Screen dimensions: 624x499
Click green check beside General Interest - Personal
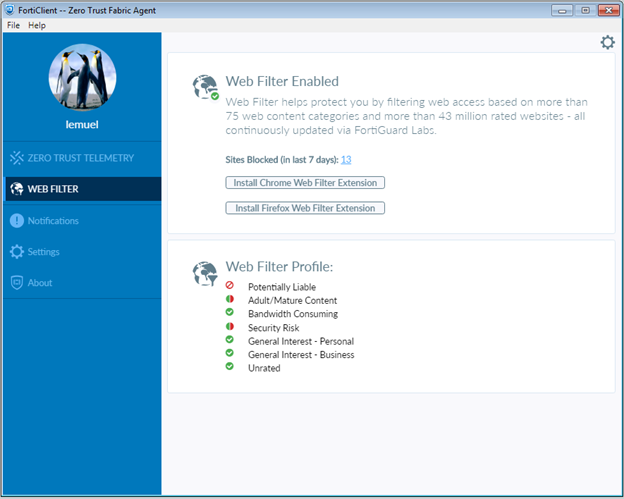(230, 340)
